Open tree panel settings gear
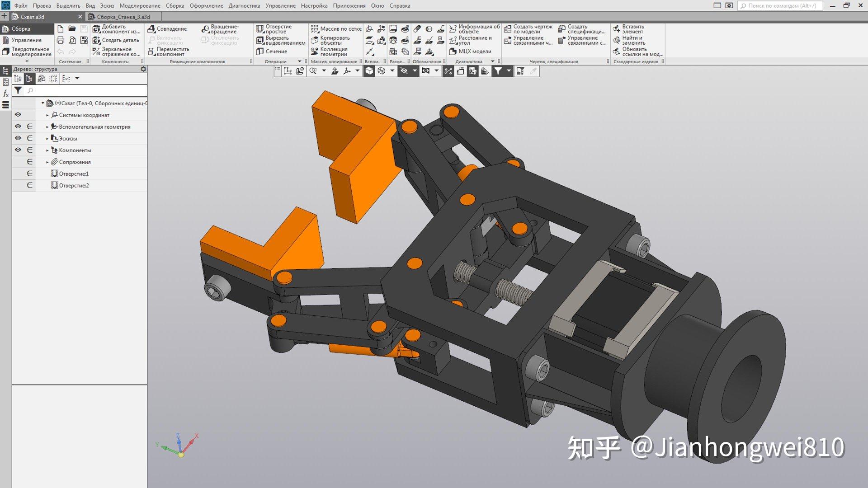 (143, 69)
